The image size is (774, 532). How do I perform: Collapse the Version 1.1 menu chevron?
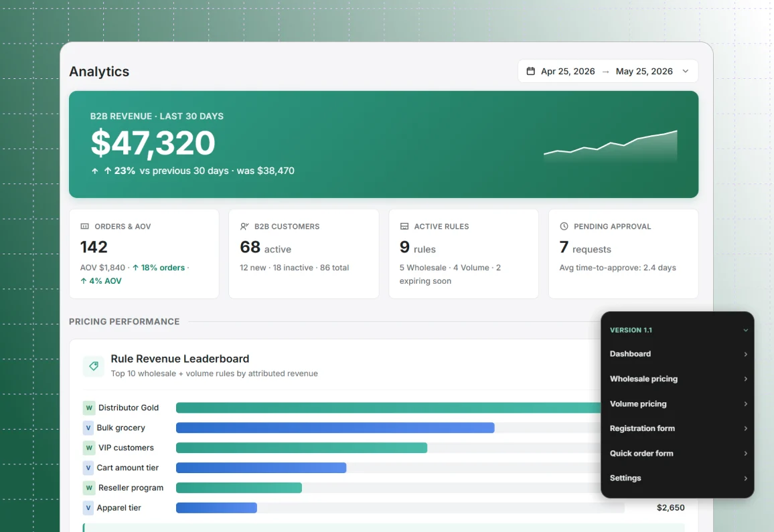(x=745, y=330)
